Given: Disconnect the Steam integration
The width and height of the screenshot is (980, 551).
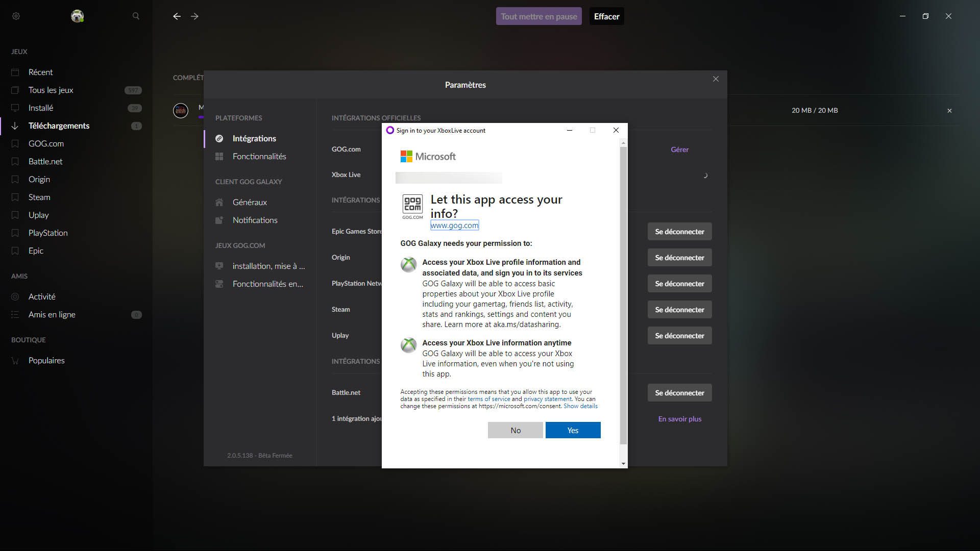Looking at the screenshot, I should pos(679,310).
